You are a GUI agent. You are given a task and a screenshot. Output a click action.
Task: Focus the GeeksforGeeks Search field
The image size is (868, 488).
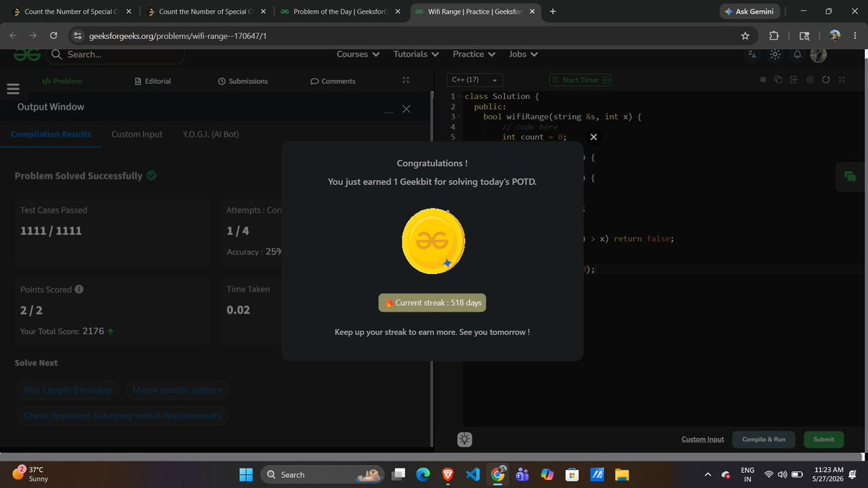116,54
